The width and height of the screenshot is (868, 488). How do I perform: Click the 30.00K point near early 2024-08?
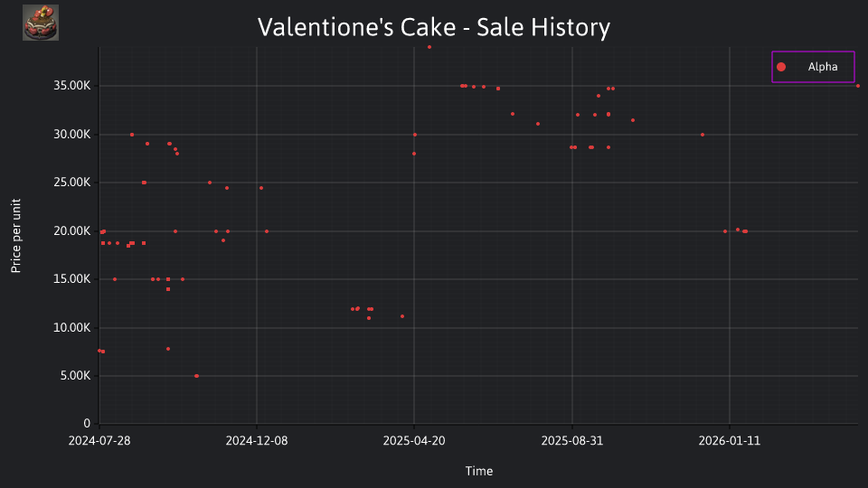point(132,135)
